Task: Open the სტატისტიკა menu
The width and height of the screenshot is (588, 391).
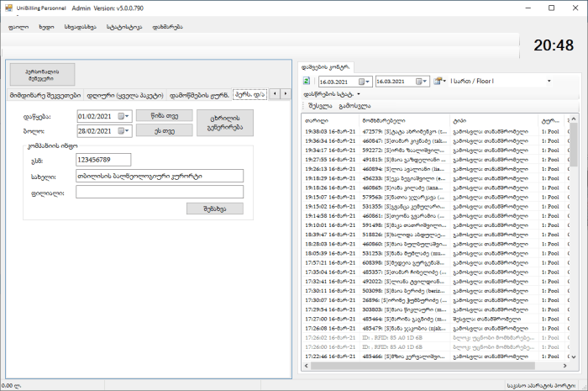Action: [122, 28]
